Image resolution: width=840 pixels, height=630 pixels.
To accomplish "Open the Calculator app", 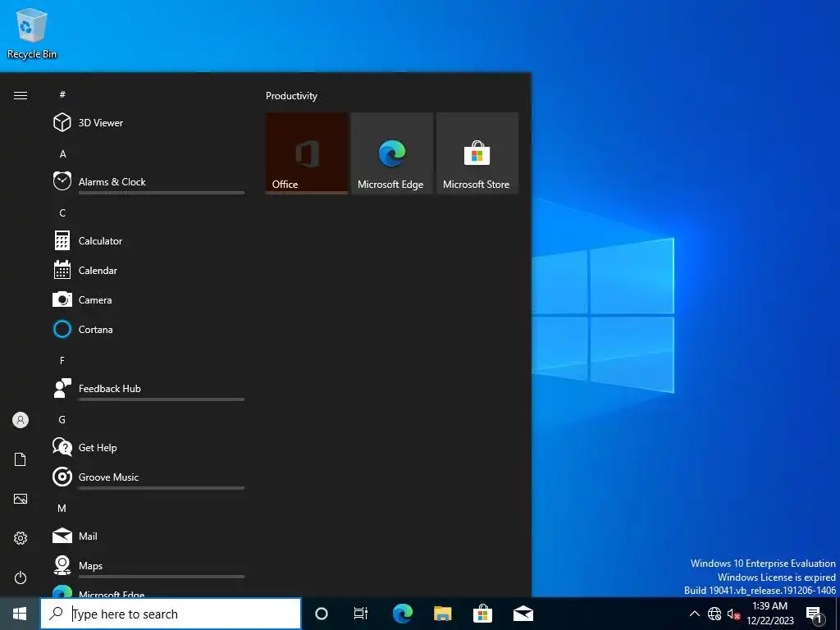I will pyautogui.click(x=148, y=240).
